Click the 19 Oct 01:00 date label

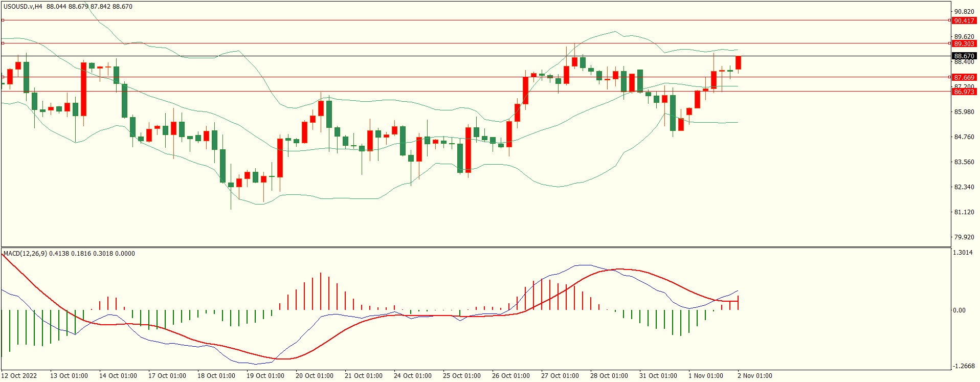pyautogui.click(x=265, y=376)
